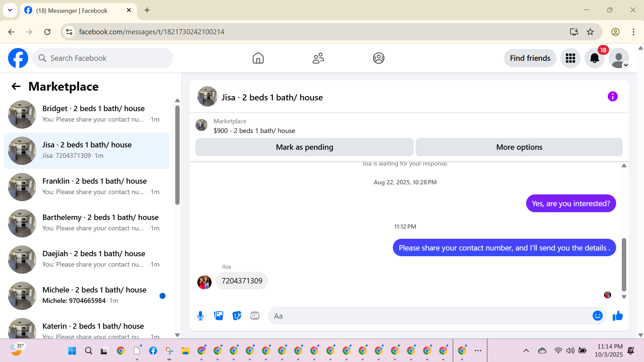
Task: Send a thumbs-up like
Action: click(x=617, y=316)
